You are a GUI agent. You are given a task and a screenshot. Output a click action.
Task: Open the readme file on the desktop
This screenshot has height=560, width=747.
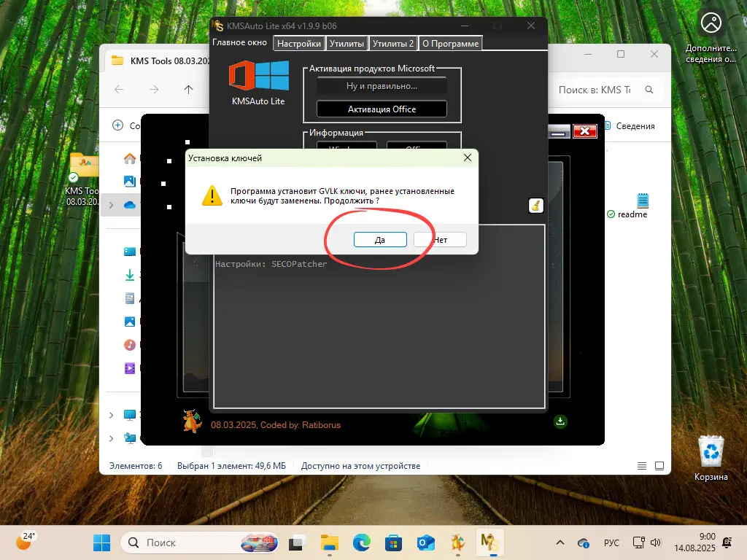(642, 199)
